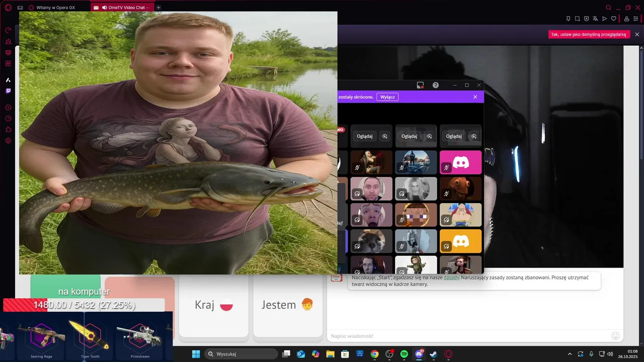
Task: Open the Aria AI sidebar icon
Action: 8,80
